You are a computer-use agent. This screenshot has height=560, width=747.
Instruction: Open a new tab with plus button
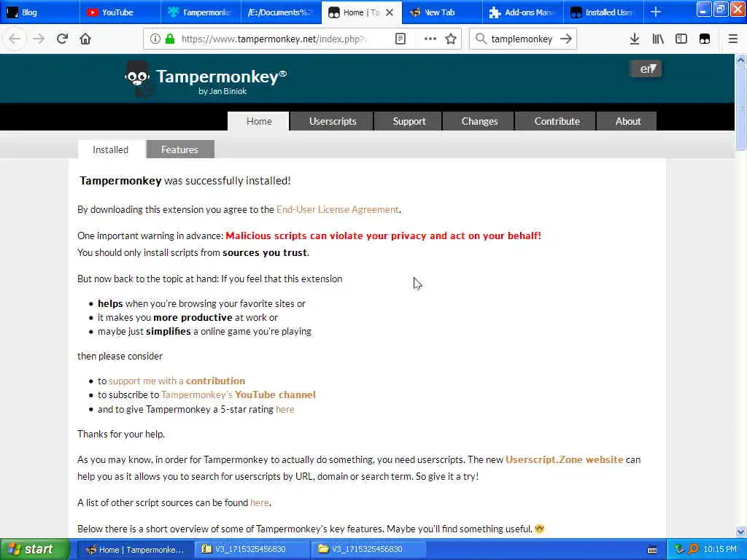click(656, 12)
